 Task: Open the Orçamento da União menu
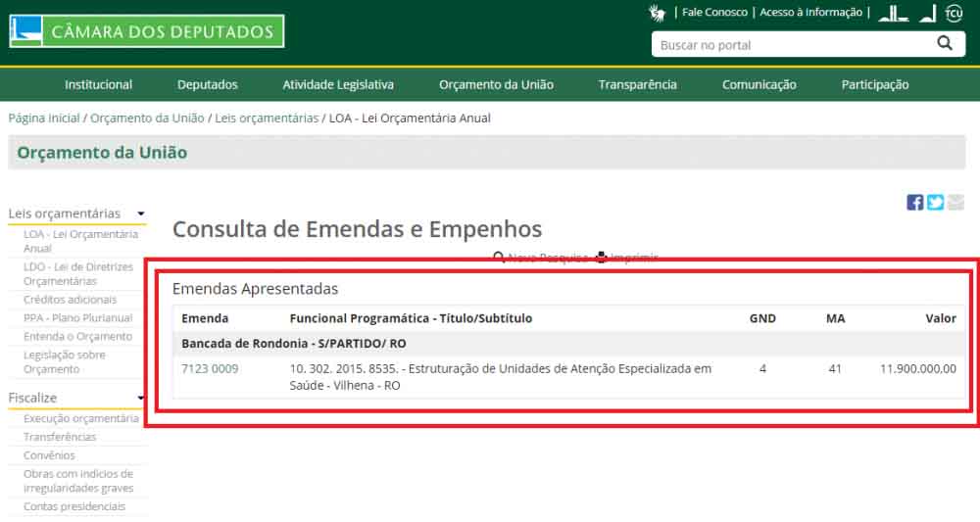(496, 85)
